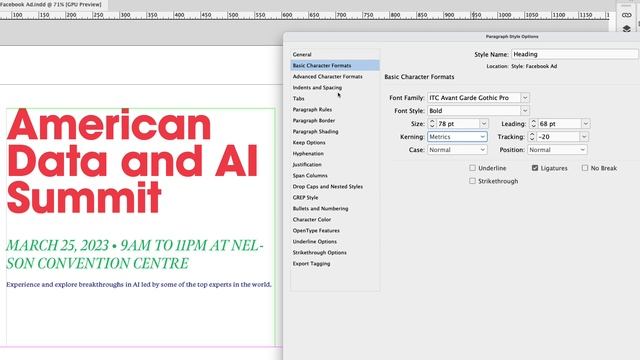Open the Kerning Metrics dropdown
Screen dimensions: 640x360
pos(457,137)
